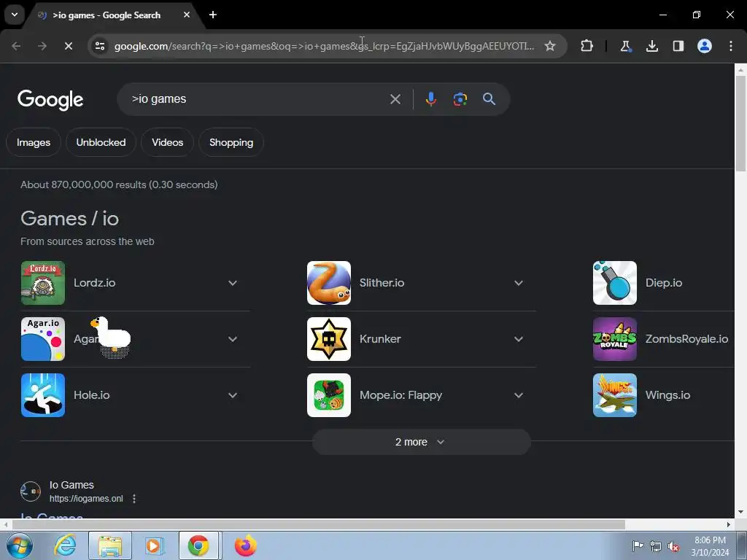Open Windows Start menu

(20, 545)
